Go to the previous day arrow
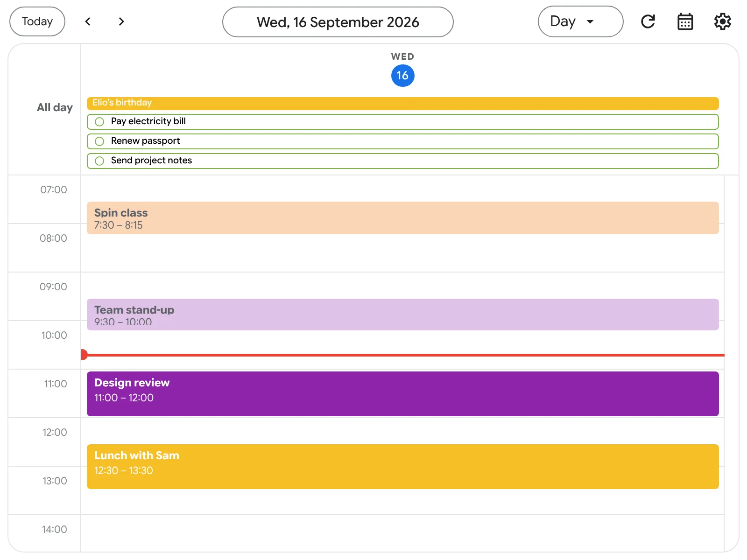Screen dimensions: 747x560 [x=88, y=21]
